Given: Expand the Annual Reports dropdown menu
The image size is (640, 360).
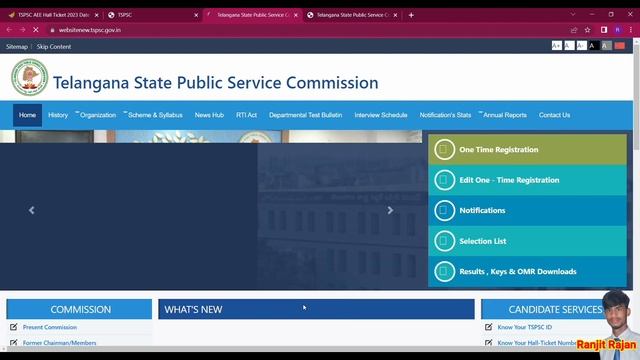Looking at the screenshot, I should (x=504, y=115).
